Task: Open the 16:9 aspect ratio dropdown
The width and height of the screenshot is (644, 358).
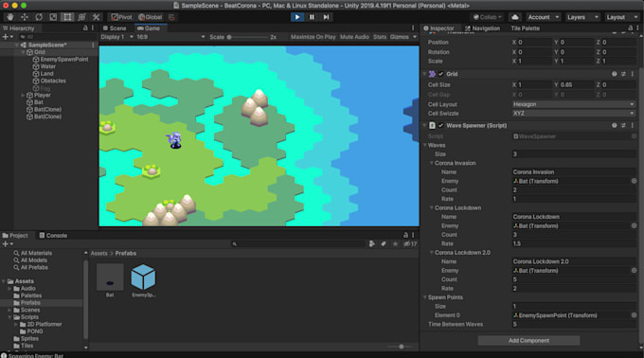Action: tap(170, 37)
